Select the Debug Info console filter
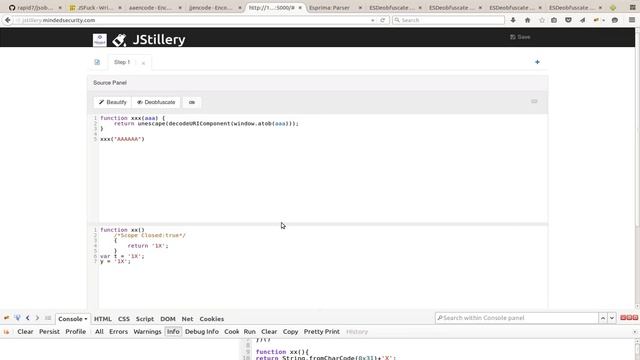The height and width of the screenshot is (360, 640). point(202,331)
